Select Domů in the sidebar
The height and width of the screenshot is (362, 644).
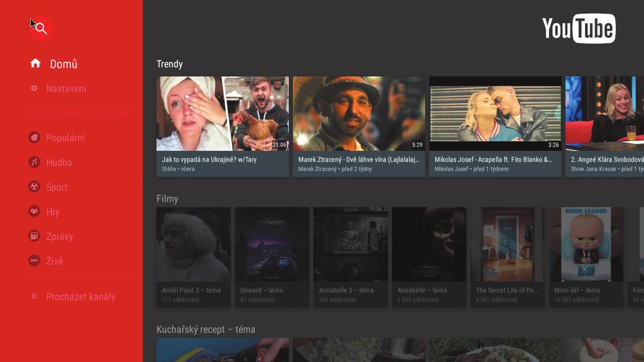click(64, 64)
